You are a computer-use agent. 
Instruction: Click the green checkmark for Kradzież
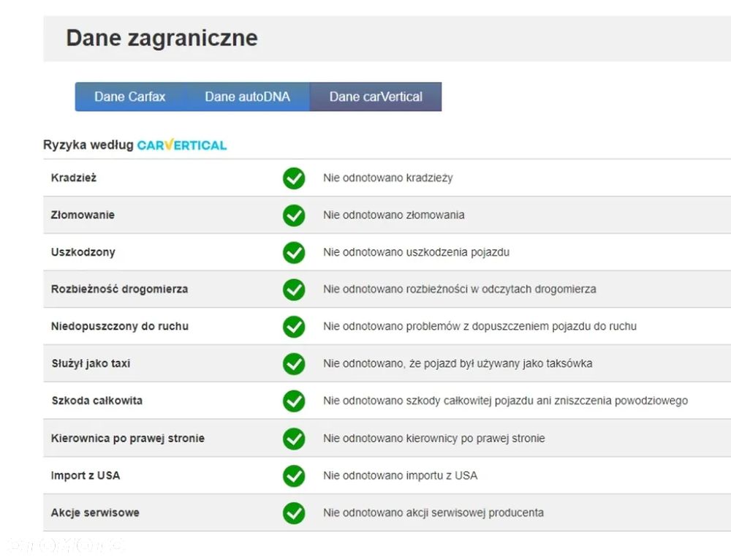(x=294, y=178)
